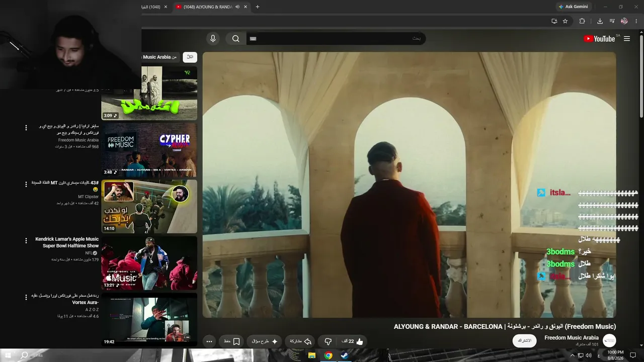Open more actions ellipsis below video

pyautogui.click(x=209, y=341)
